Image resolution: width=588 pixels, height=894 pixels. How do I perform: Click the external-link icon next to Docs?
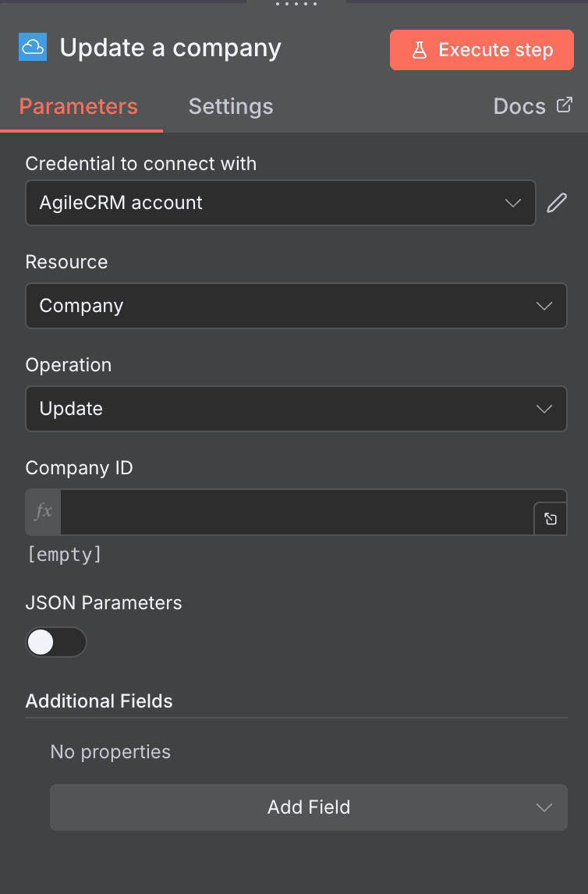coord(567,104)
